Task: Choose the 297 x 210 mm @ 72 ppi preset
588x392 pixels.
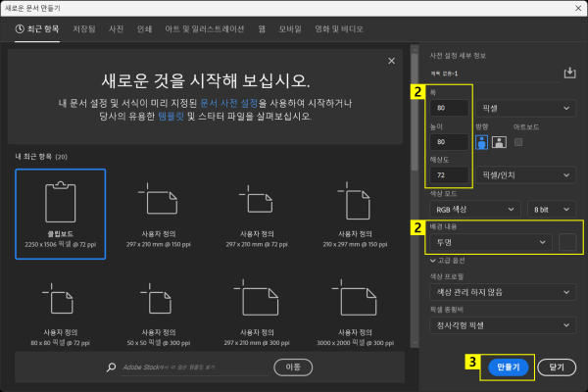Action: 257,214
